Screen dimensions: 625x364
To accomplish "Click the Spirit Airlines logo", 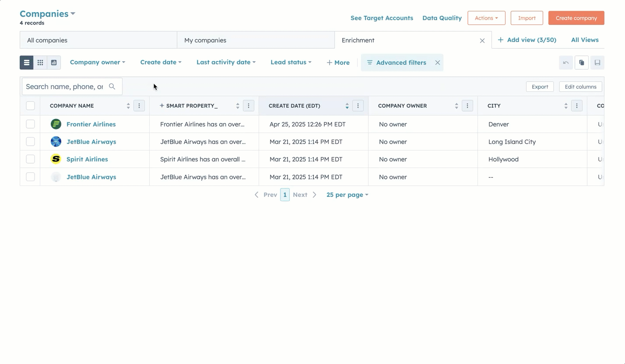I will 56,159.
